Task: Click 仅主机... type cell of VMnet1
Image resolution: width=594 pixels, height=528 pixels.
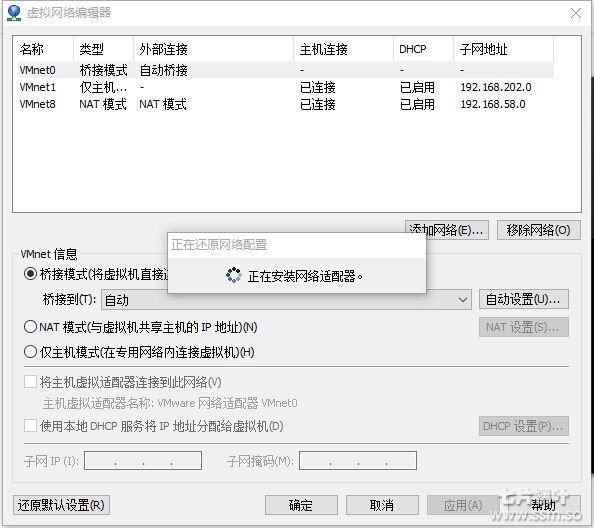Action: click(x=103, y=87)
